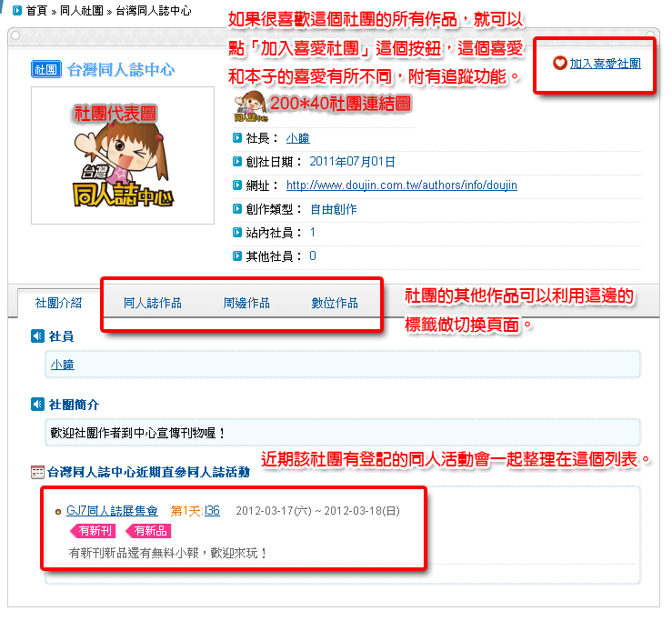Click the arrow icon before 網址

pos(237,185)
